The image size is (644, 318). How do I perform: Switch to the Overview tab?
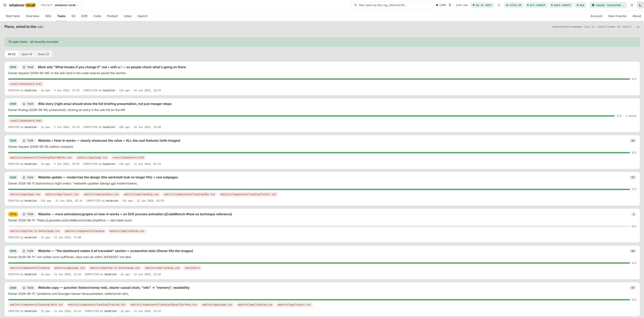click(x=32, y=16)
